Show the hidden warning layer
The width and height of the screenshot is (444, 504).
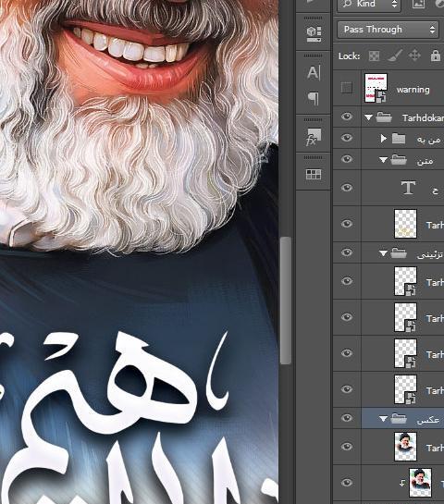click(x=347, y=88)
